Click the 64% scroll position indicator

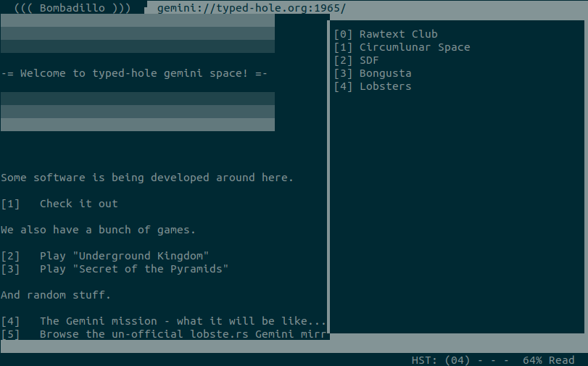click(x=531, y=360)
